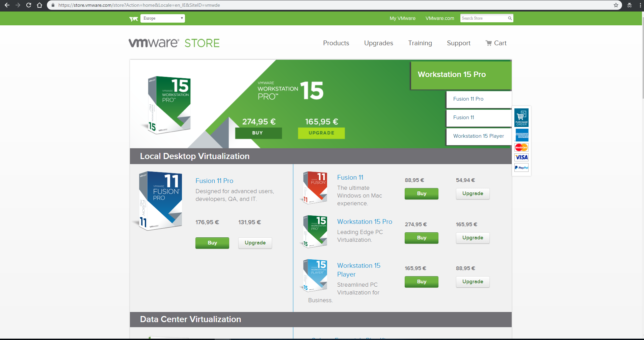Click the MasterCard payment icon
This screenshot has height=340, width=644.
point(521,147)
